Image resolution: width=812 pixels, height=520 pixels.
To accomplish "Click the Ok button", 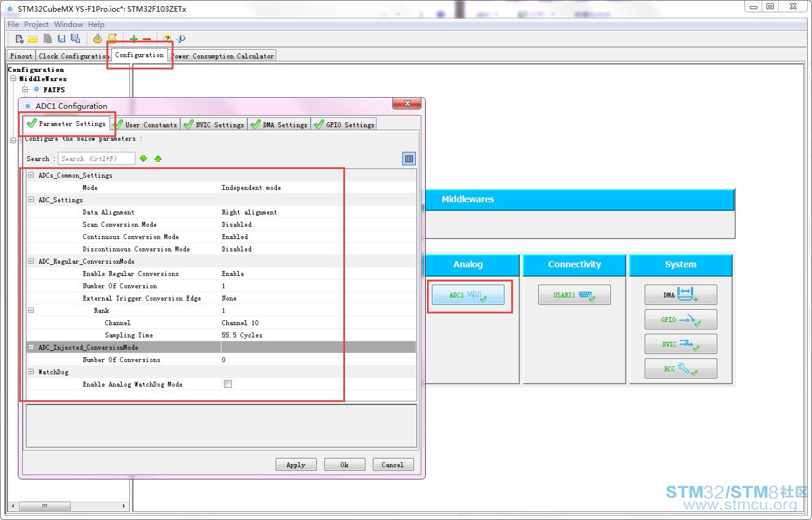I will tap(344, 465).
